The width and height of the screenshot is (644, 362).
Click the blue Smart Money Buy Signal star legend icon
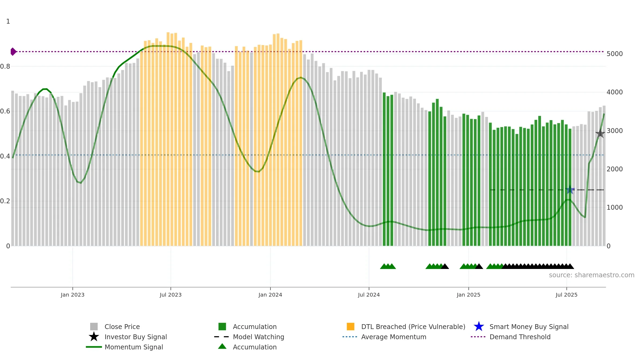tap(479, 327)
